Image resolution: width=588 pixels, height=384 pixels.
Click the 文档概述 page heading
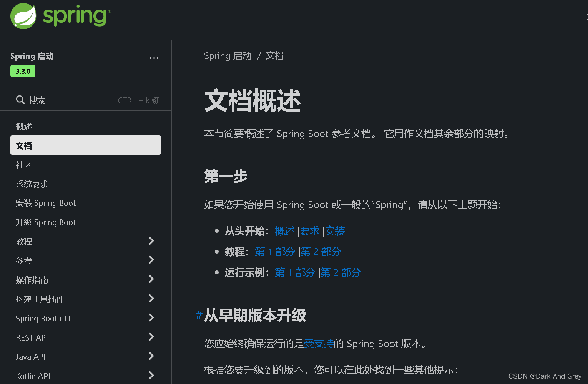(252, 101)
